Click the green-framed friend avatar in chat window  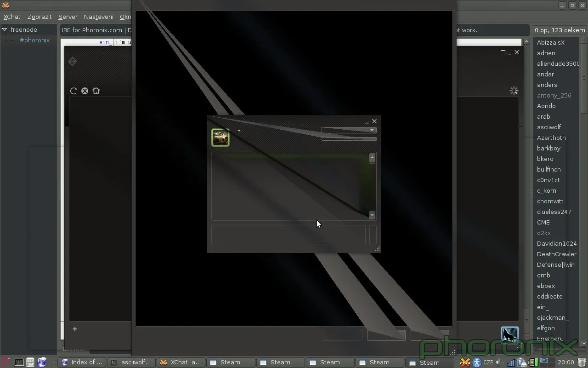220,138
